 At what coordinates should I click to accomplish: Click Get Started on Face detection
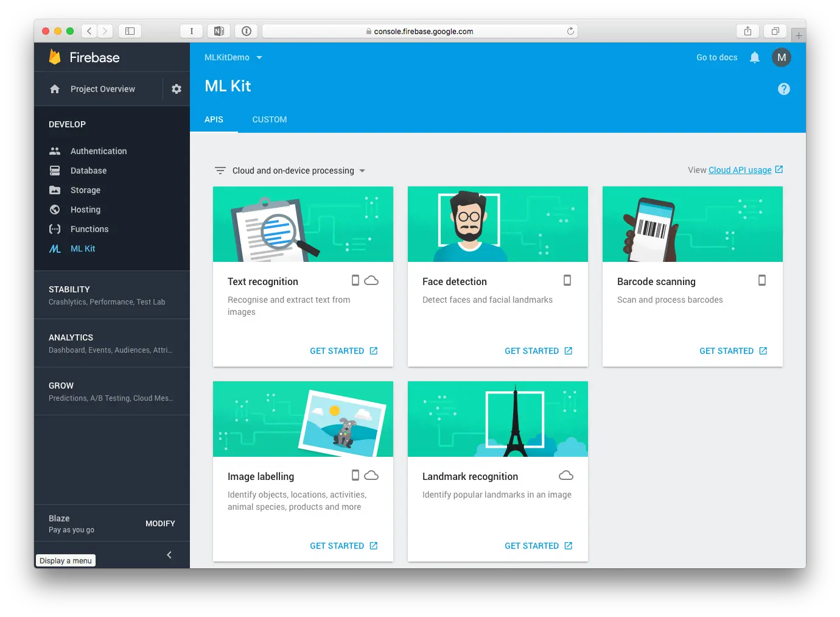click(539, 351)
